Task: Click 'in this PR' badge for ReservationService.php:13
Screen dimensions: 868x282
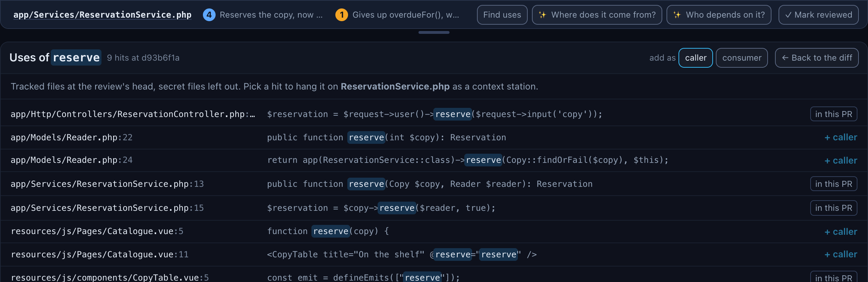Action: (x=834, y=184)
